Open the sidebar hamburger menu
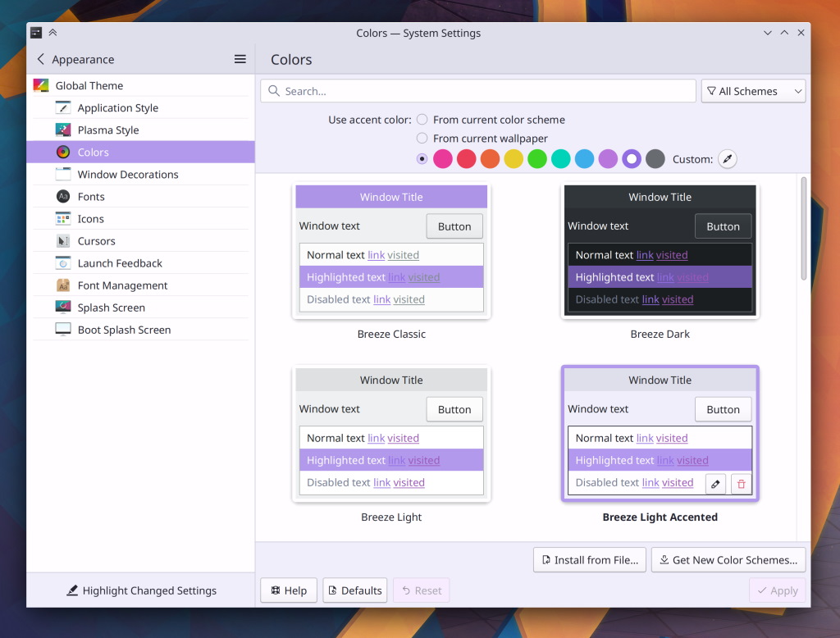This screenshot has width=840, height=638. 240,59
